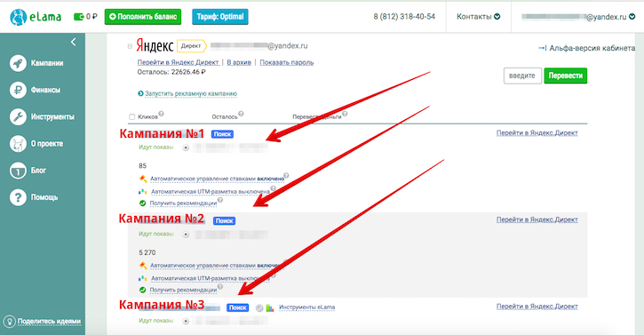This screenshot has width=644, height=335.
Task: Click the wallet balance icon
Action: click(x=79, y=17)
